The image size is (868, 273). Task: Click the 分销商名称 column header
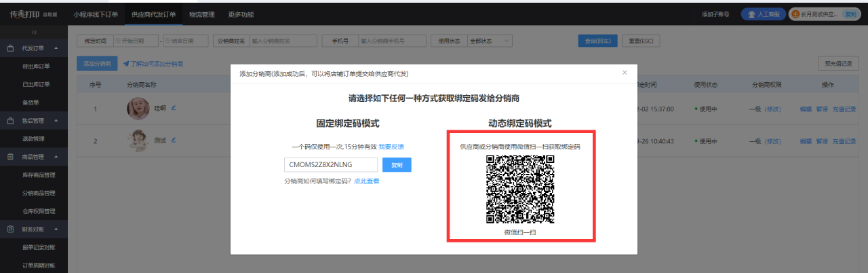click(142, 85)
